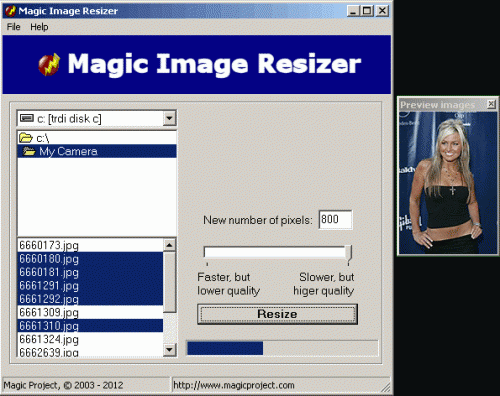Click the New number of pixels field
The height and width of the screenshot is (396, 500).
point(335,220)
